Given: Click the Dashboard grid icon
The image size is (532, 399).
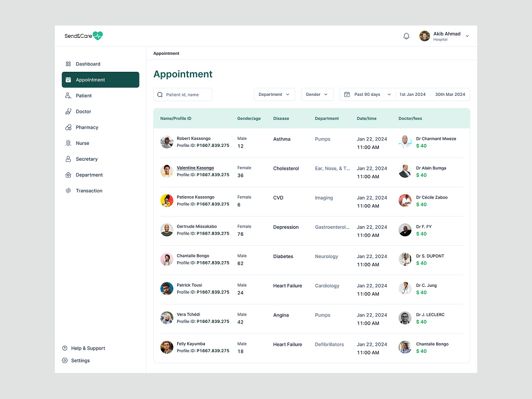Looking at the screenshot, I should coord(68,64).
